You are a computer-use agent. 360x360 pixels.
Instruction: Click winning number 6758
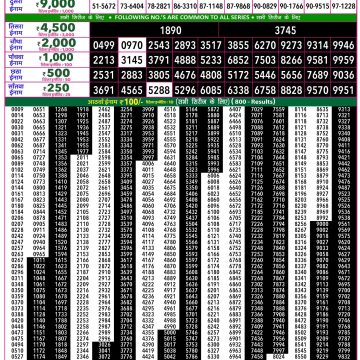point(265,90)
